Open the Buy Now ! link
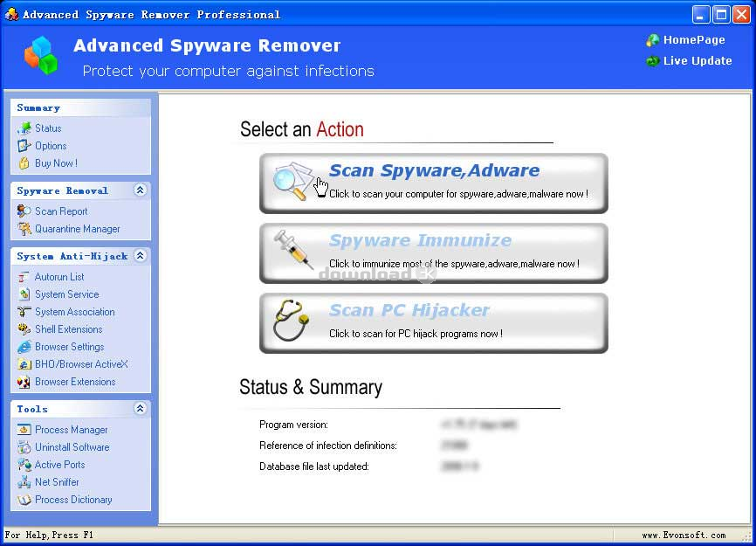 pos(56,163)
